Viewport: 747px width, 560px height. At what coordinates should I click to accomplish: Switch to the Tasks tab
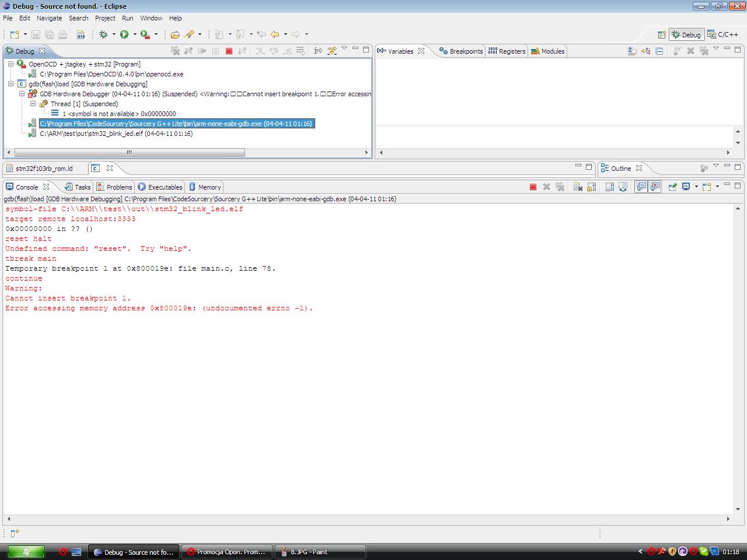point(78,187)
